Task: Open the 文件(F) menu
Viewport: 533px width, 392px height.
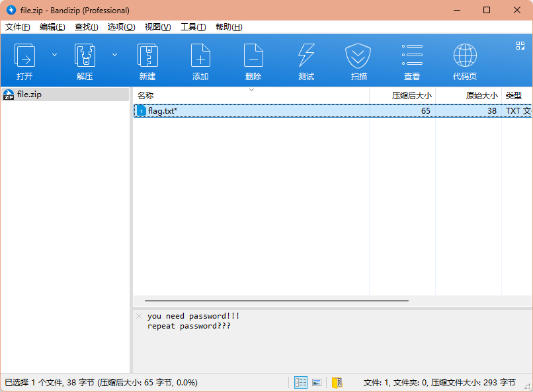Action: point(18,27)
